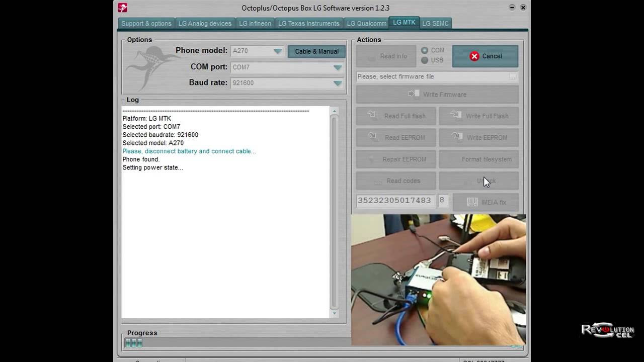This screenshot has width=644, height=362.
Task: Click the "Baud rate:" label
Action: 208,82
